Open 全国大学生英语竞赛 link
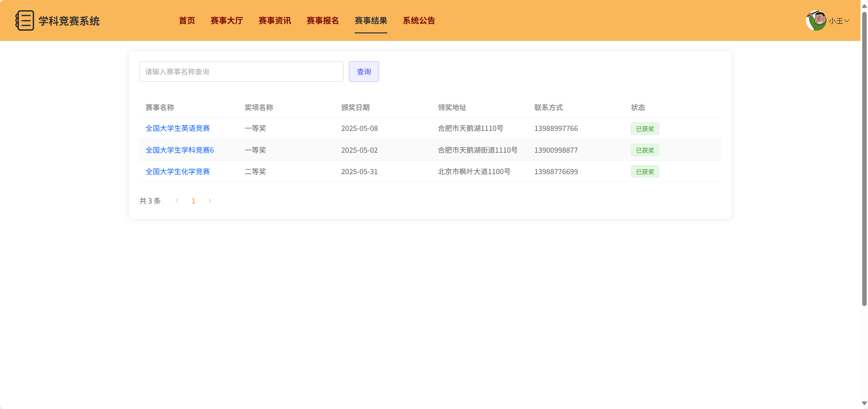The width and height of the screenshot is (868, 409). (177, 128)
